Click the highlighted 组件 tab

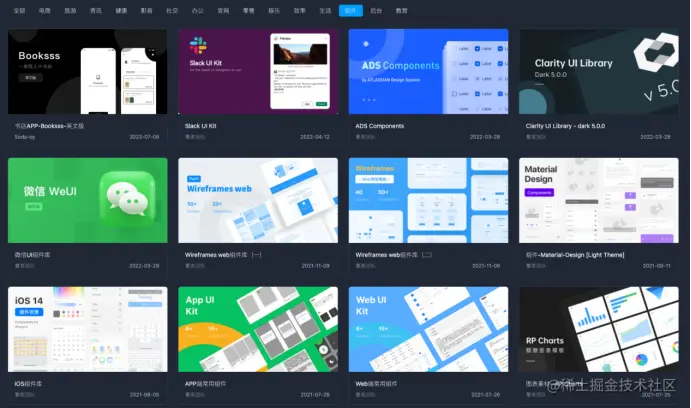pyautogui.click(x=351, y=11)
